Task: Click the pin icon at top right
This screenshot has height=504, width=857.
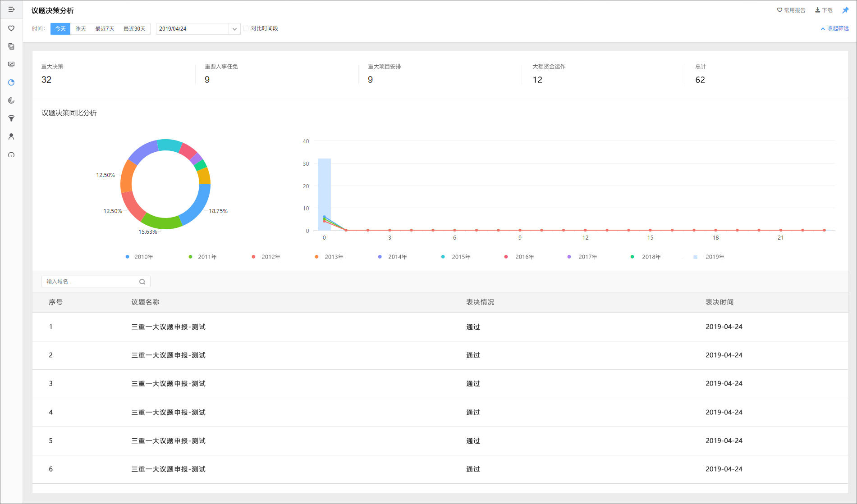Action: click(x=845, y=10)
